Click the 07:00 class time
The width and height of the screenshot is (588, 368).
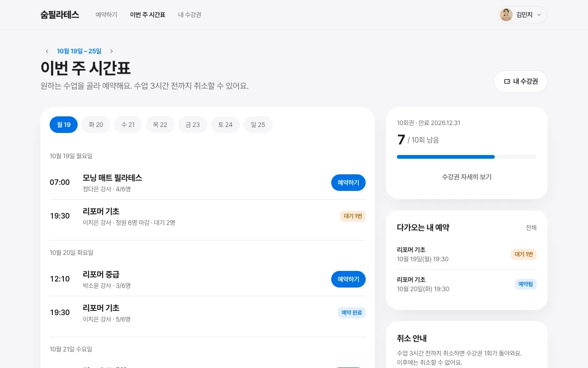click(x=60, y=183)
